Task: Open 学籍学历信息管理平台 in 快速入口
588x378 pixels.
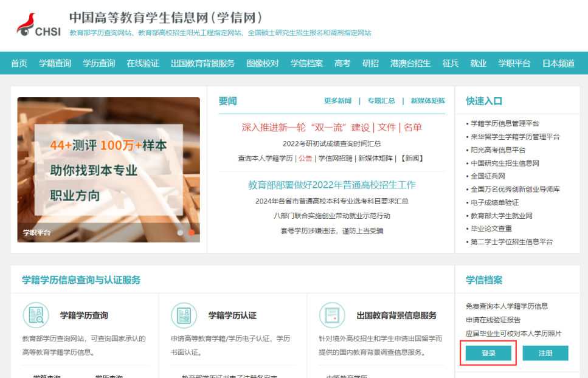Action: pos(505,123)
